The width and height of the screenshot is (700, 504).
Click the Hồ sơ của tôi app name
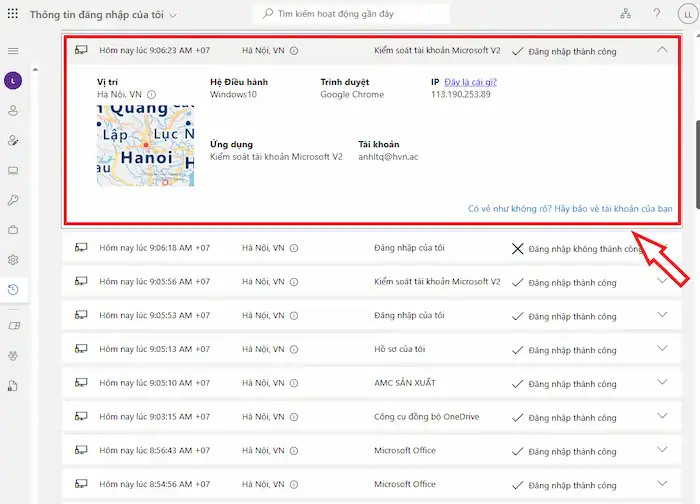pos(400,349)
